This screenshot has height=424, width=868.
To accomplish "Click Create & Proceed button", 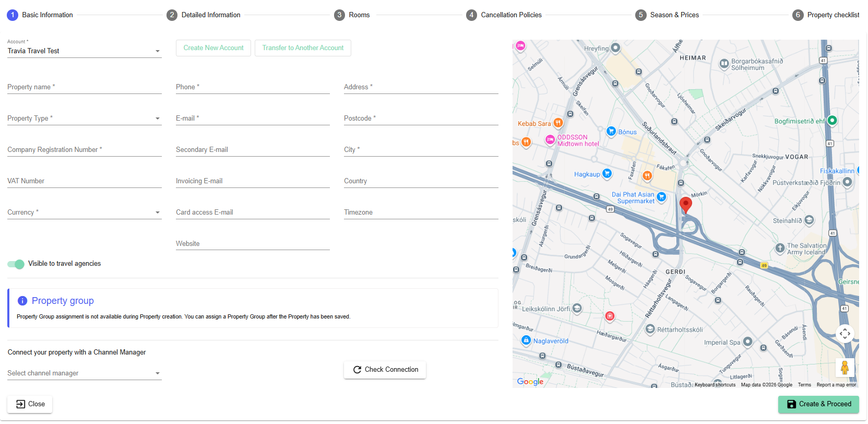I will pyautogui.click(x=818, y=404).
